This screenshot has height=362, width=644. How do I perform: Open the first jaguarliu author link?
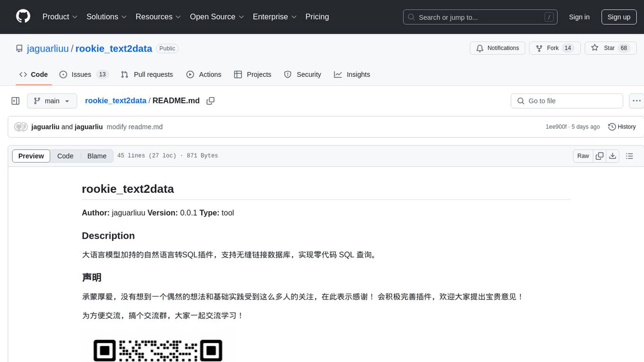tap(45, 127)
